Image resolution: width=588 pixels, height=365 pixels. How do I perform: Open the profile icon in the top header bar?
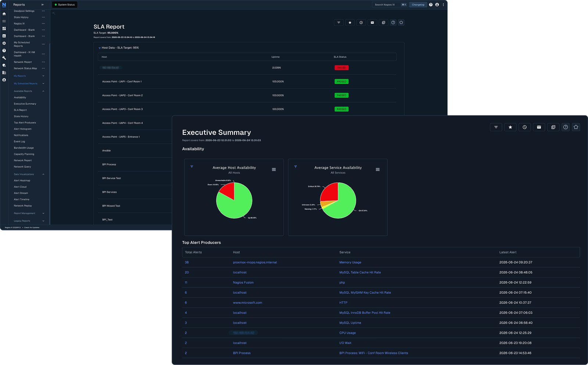point(437,5)
